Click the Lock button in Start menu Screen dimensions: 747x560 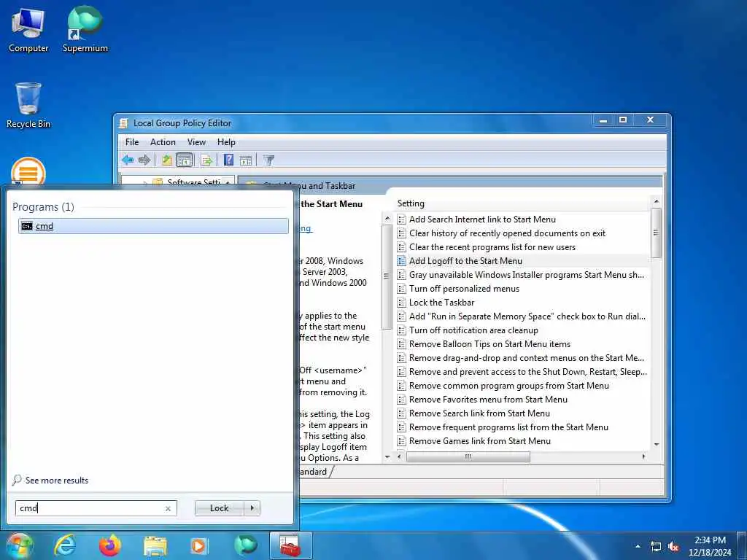click(219, 508)
